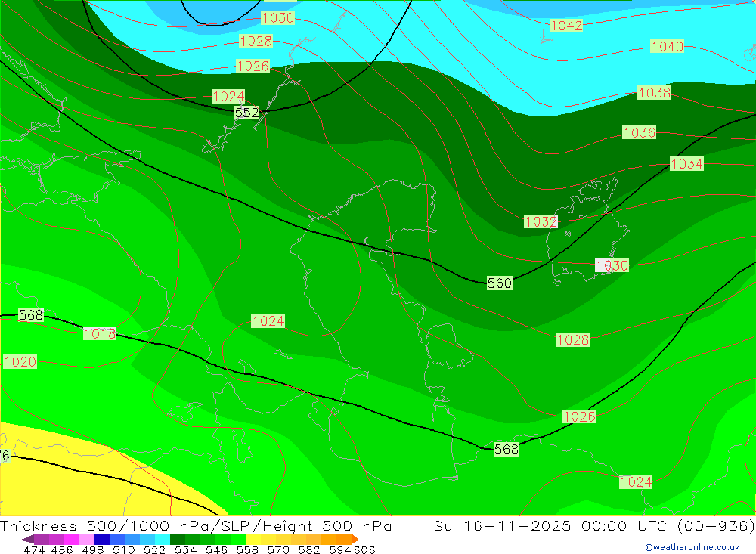
Task: Select the darkest green legend swatch
Action: (178, 539)
